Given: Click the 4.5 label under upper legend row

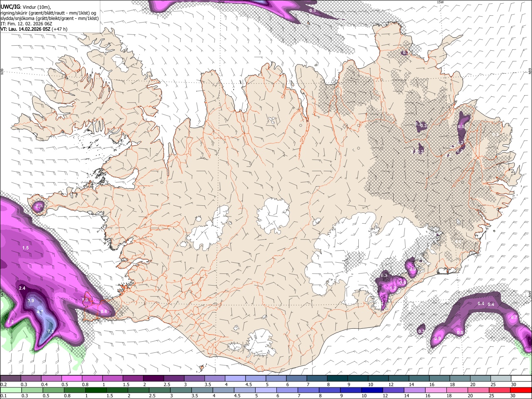Looking at the screenshot, I should (249, 384).
